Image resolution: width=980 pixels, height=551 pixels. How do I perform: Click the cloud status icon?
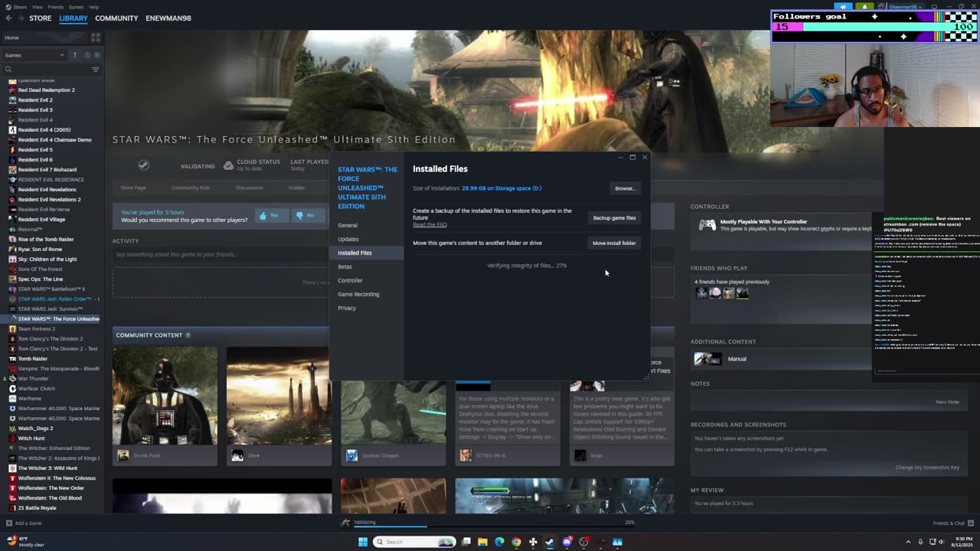point(228,165)
